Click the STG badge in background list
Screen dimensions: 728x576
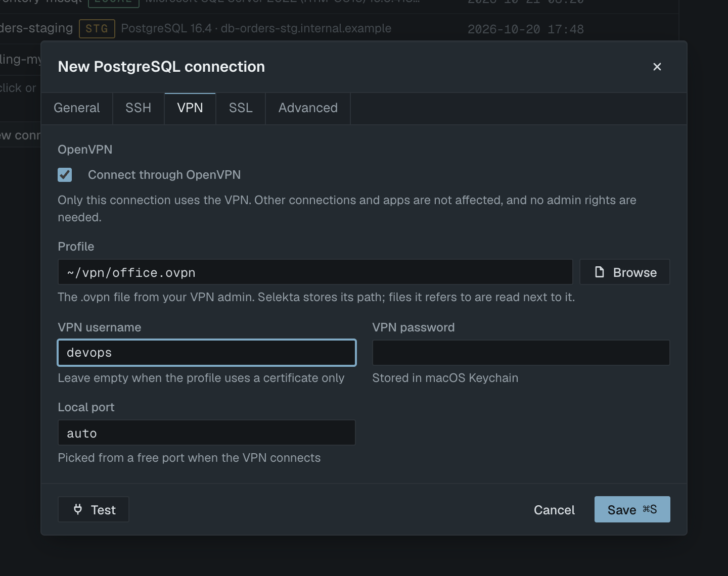click(97, 29)
